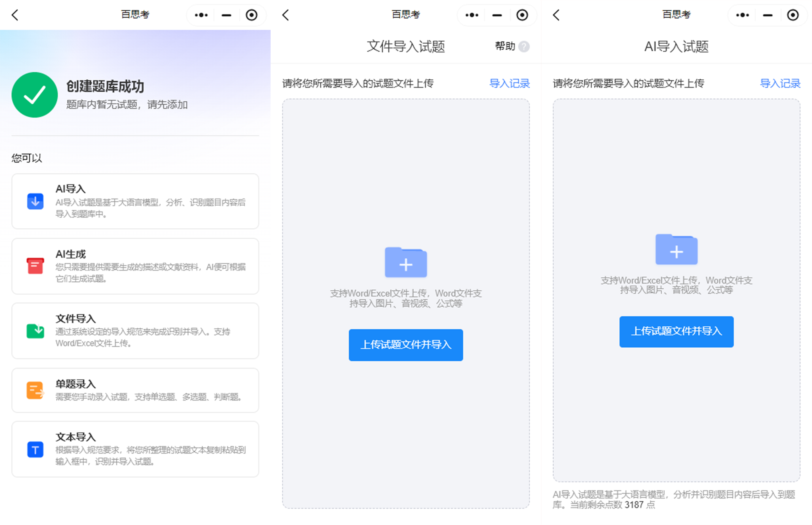Go back from the 文件导入试题 screen

coord(285,15)
